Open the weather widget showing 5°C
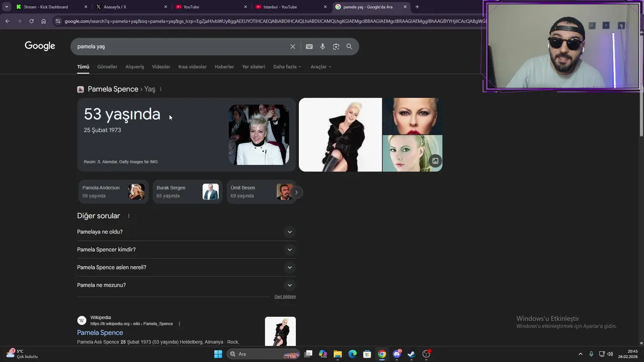 pos(23,353)
